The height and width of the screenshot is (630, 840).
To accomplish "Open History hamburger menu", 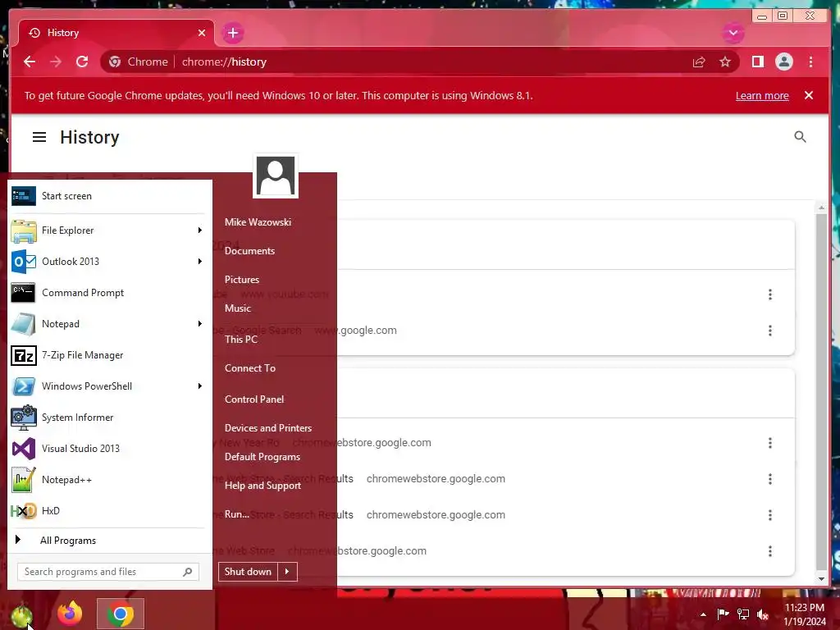I will point(39,137).
